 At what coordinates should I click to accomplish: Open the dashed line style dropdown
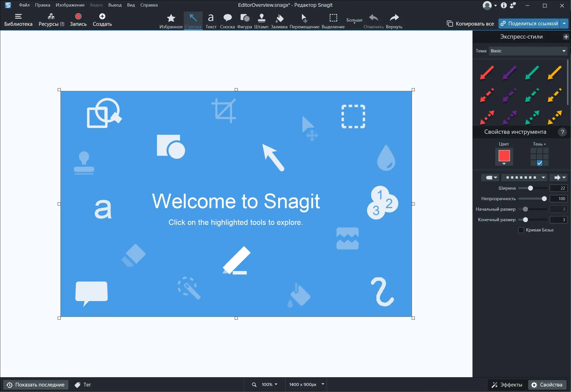click(524, 178)
